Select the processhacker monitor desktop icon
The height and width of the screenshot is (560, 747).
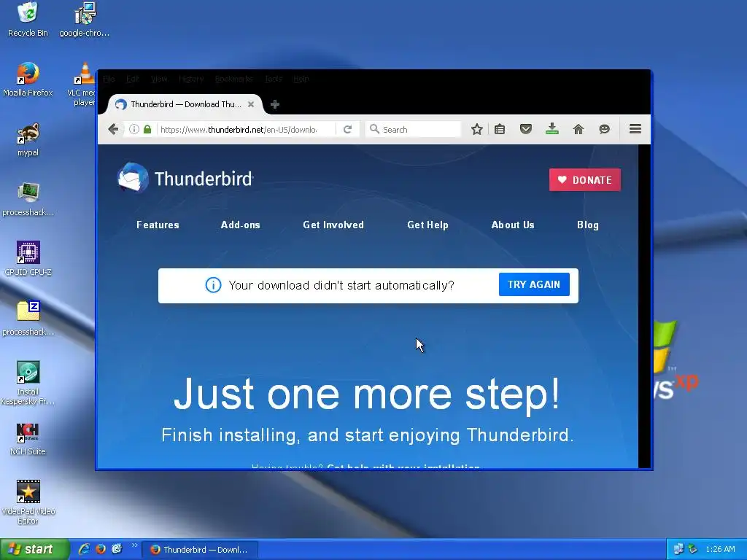click(x=28, y=199)
